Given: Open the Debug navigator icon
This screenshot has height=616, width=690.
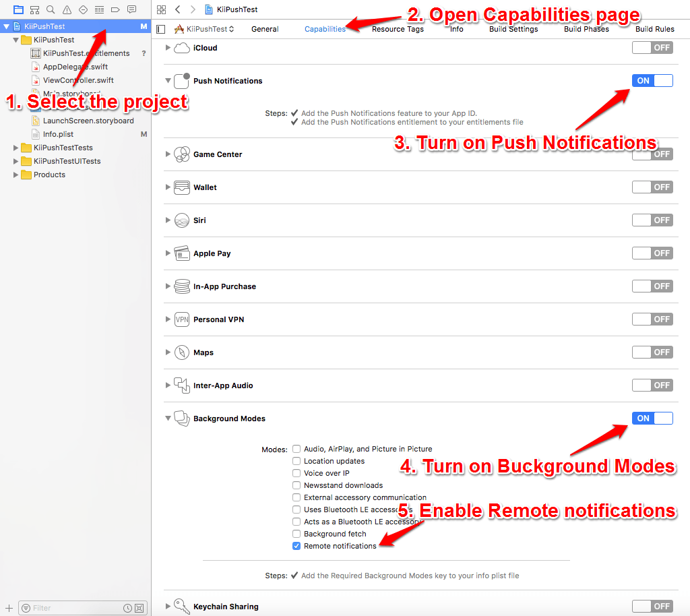Looking at the screenshot, I should [x=100, y=9].
